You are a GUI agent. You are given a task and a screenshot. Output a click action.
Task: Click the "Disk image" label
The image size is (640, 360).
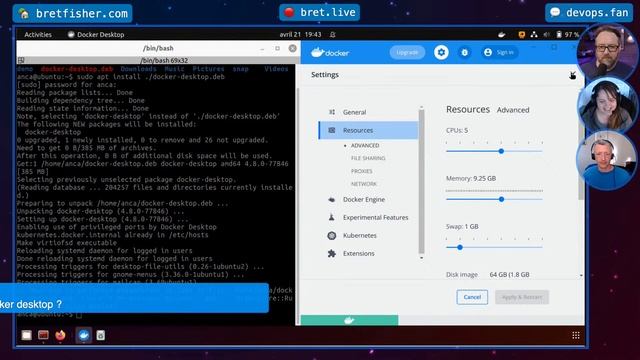pyautogui.click(x=462, y=275)
